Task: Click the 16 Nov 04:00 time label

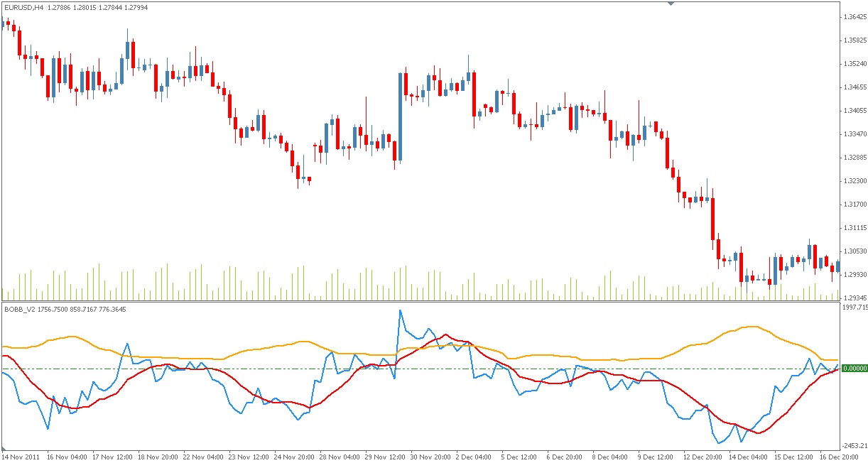Action: click(67, 457)
